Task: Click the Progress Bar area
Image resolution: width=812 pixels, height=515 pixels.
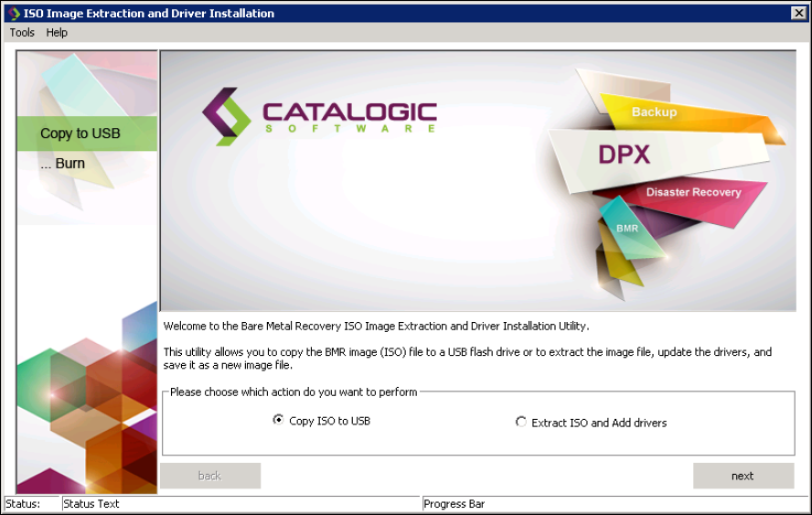Action: click(614, 504)
